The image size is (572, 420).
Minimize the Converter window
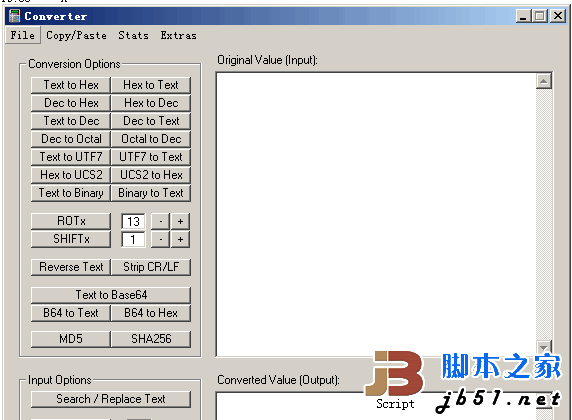523,16
